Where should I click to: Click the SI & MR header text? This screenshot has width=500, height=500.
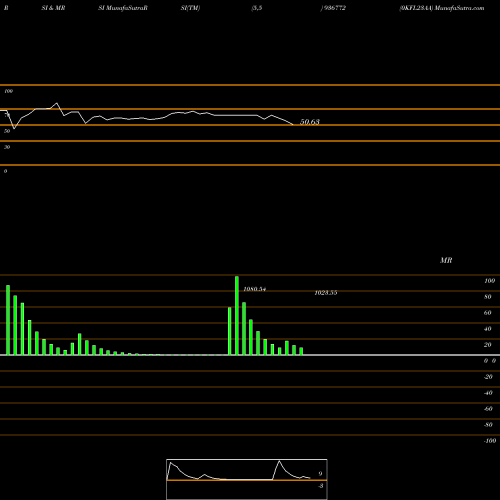(x=53, y=8)
